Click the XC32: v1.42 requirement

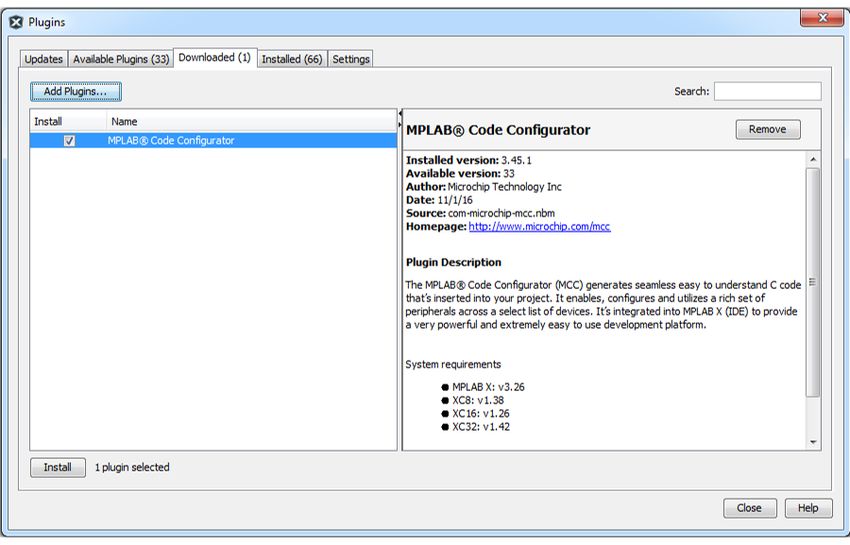click(x=481, y=427)
